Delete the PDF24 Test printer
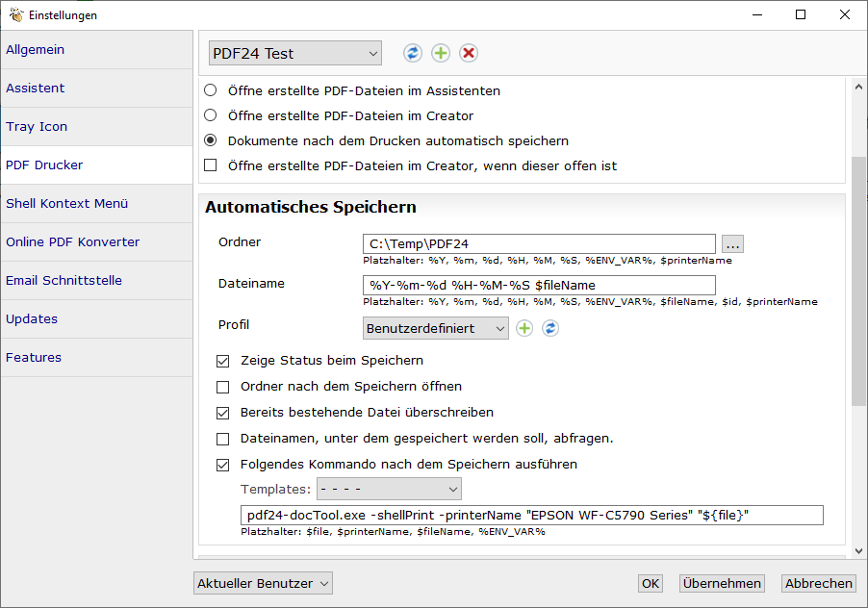868x608 pixels. pyautogui.click(x=469, y=53)
